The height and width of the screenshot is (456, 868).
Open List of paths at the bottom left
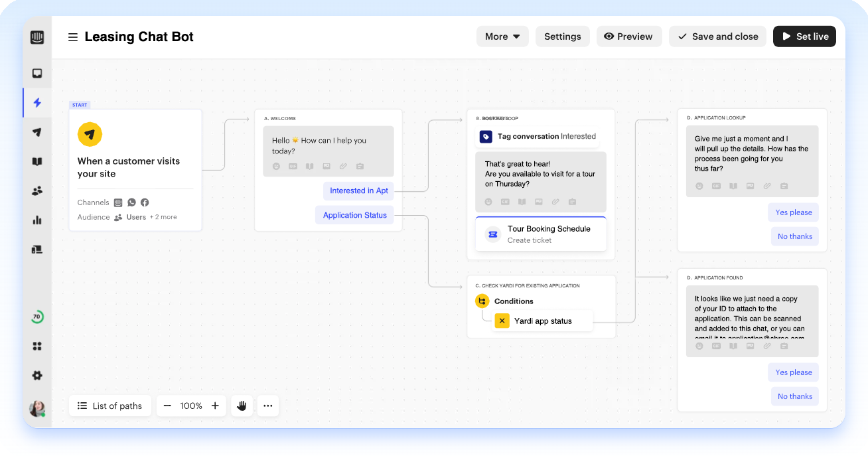109,406
